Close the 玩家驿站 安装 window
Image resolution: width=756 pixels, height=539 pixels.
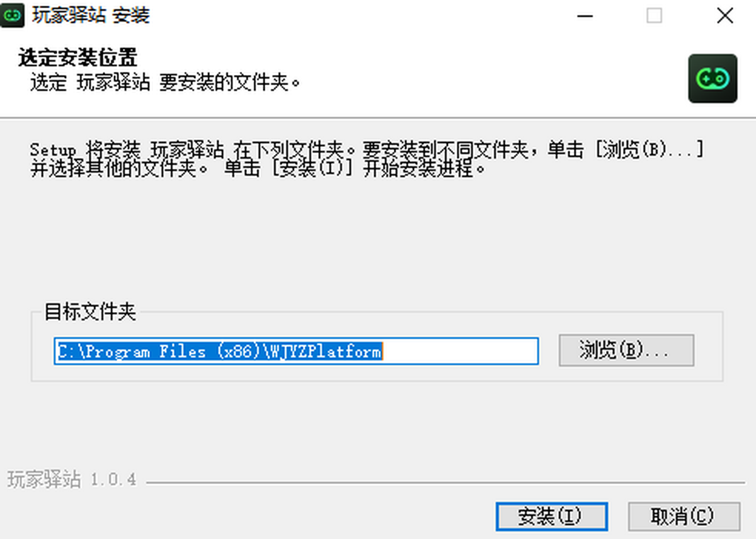pyautogui.click(x=725, y=16)
